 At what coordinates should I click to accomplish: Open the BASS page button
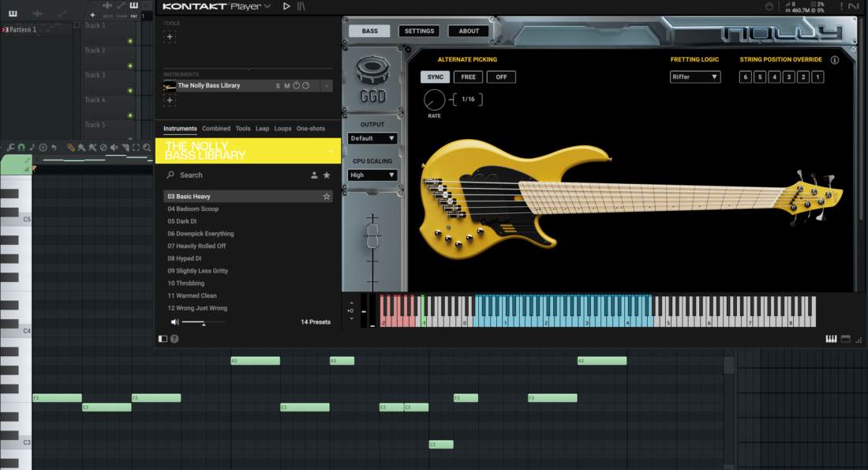[x=370, y=31]
